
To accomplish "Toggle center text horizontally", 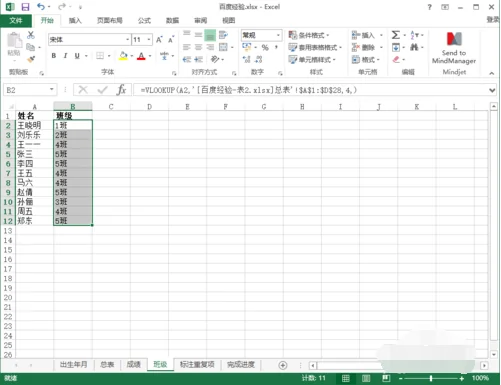I will pyautogui.click(x=199, y=47).
